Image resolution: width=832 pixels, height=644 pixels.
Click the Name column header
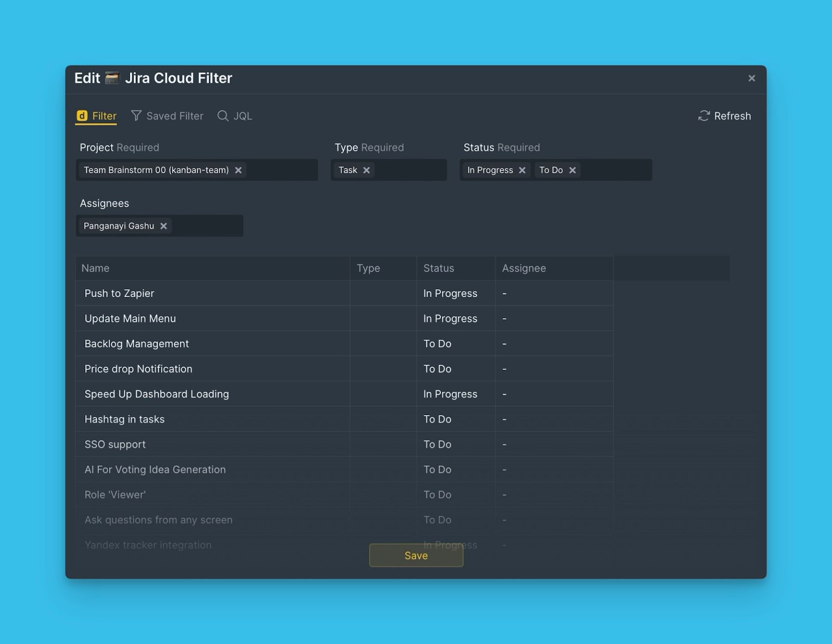point(96,268)
